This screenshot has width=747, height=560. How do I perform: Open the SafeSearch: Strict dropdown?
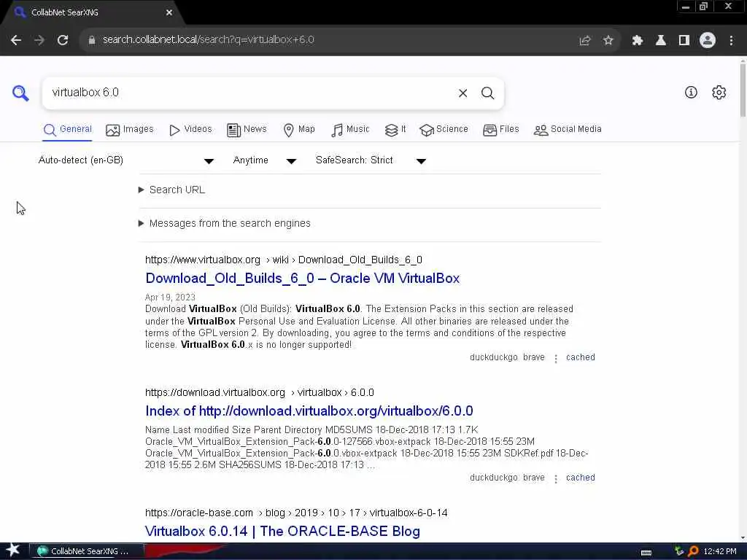click(371, 160)
